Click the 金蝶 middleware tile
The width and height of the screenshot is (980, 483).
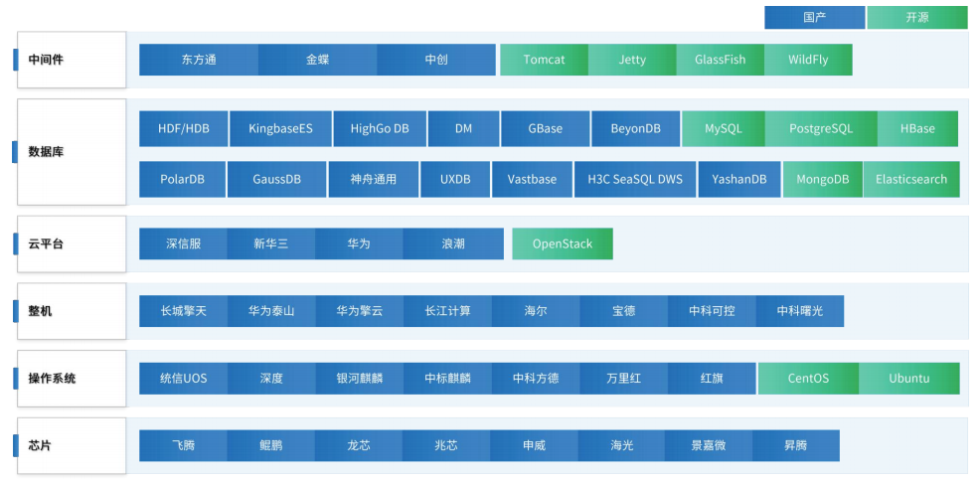tap(317, 60)
